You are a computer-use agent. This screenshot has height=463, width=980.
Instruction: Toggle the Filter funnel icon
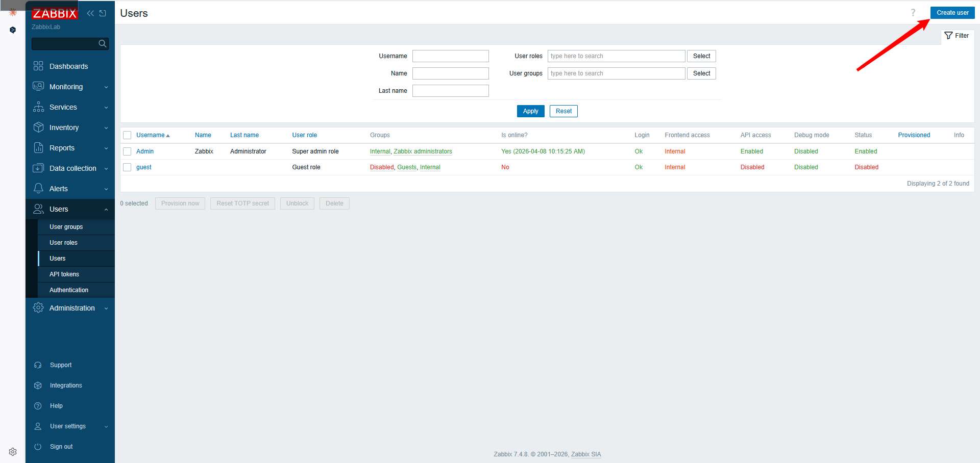click(948, 36)
